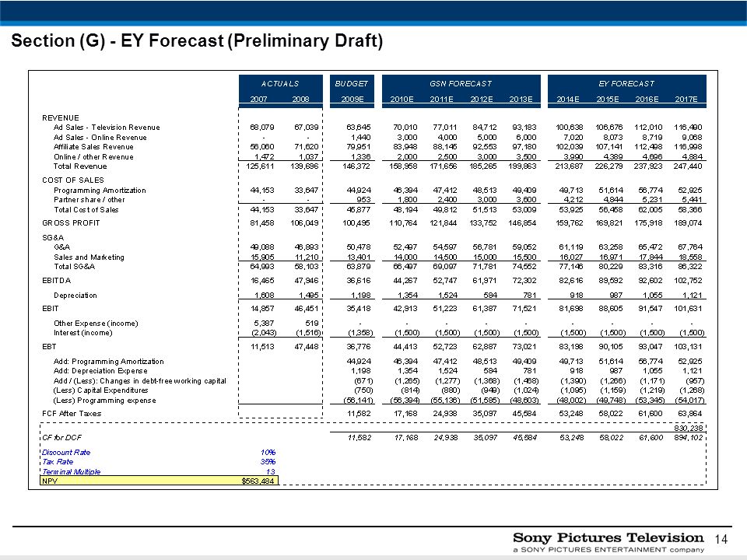
Task: Select the EY FORECAST column header
Action: pos(626,84)
